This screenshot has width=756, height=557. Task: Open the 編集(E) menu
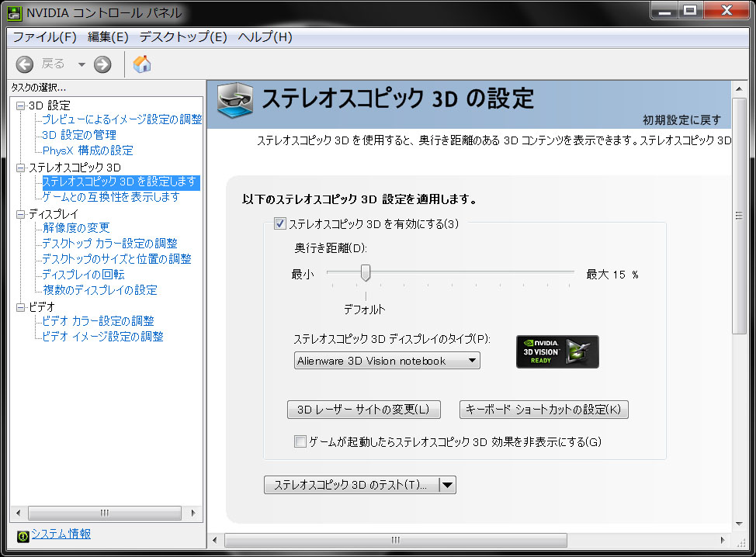[108, 37]
